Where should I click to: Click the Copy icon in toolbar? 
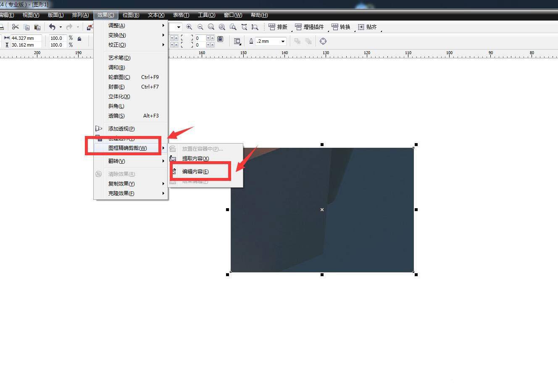(x=26, y=27)
